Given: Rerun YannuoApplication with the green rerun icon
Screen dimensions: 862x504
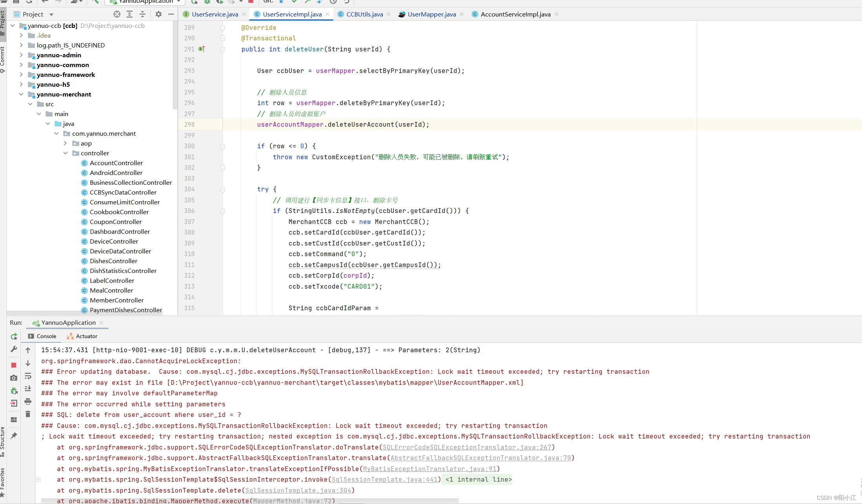Looking at the screenshot, I should [x=14, y=337].
